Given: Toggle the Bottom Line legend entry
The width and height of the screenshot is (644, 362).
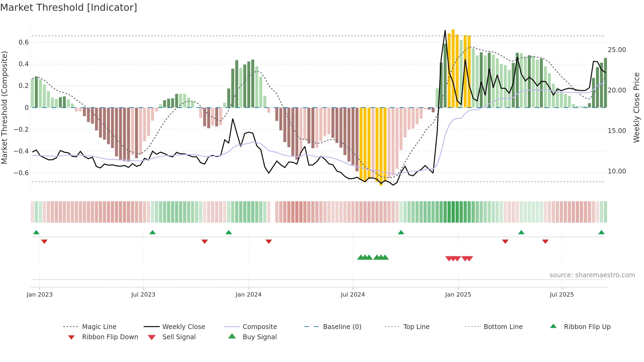Looking at the screenshot, I should pos(494,327).
